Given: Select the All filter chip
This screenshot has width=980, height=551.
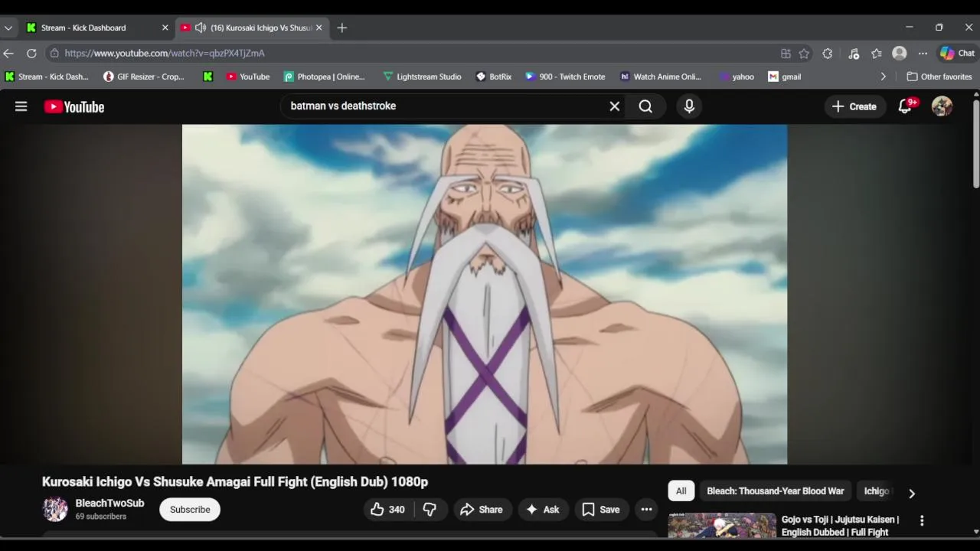Looking at the screenshot, I should coord(681,491).
